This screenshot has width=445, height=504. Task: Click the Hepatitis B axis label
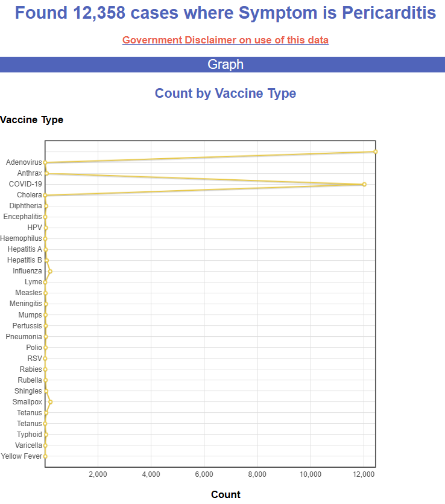click(x=25, y=260)
